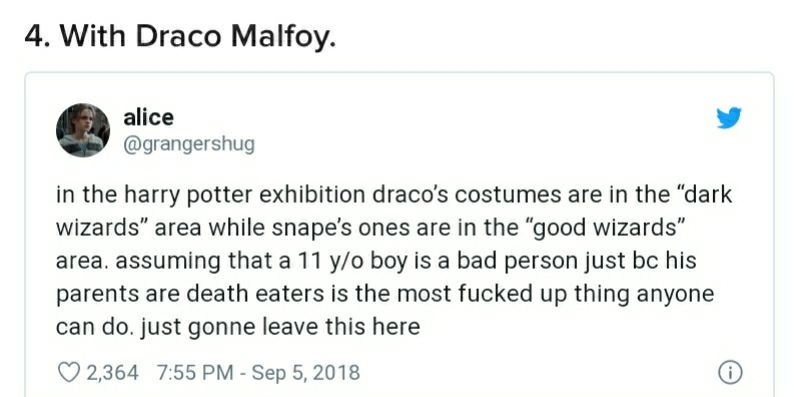Click the last line "just gonne leave this here"
794x397 pixels.
[280, 327]
